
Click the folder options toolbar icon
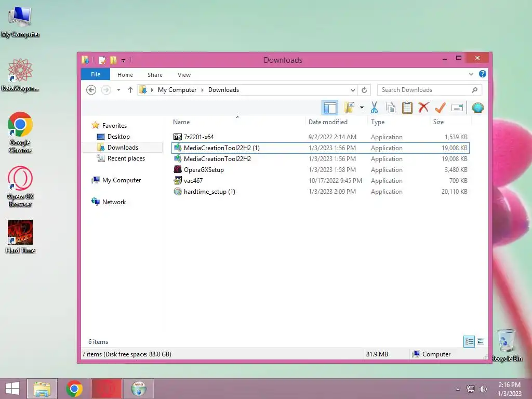(349, 108)
